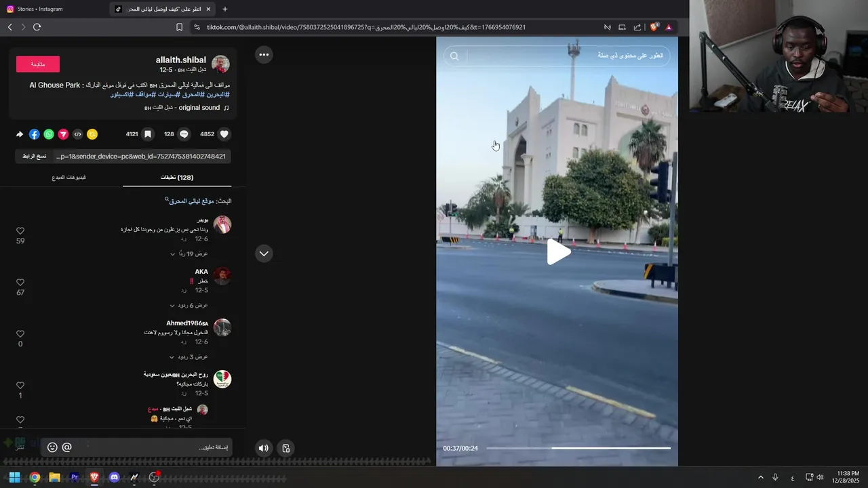868x488 pixels.
Task: Show hidden system tray icons
Action: coord(760,477)
